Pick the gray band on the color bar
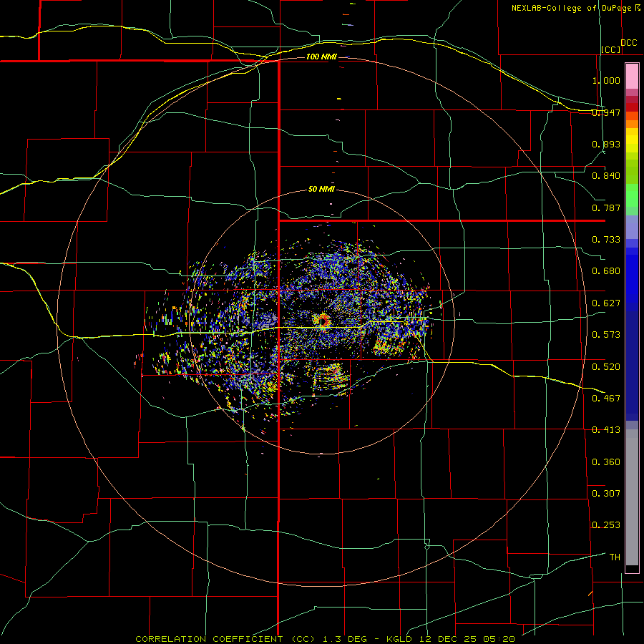The height and width of the screenshot is (644, 644). 632,497
